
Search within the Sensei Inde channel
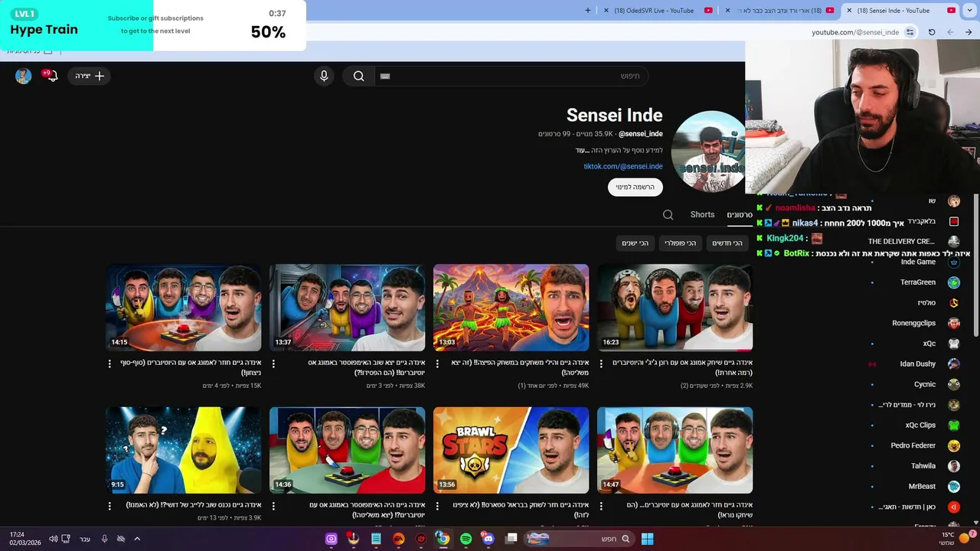[668, 215]
